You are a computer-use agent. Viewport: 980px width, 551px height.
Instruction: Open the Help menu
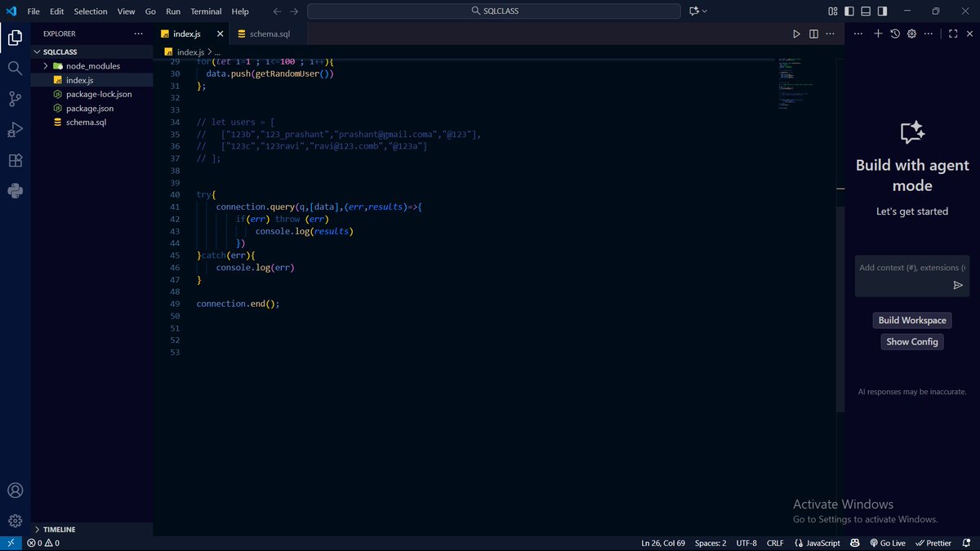(x=240, y=11)
